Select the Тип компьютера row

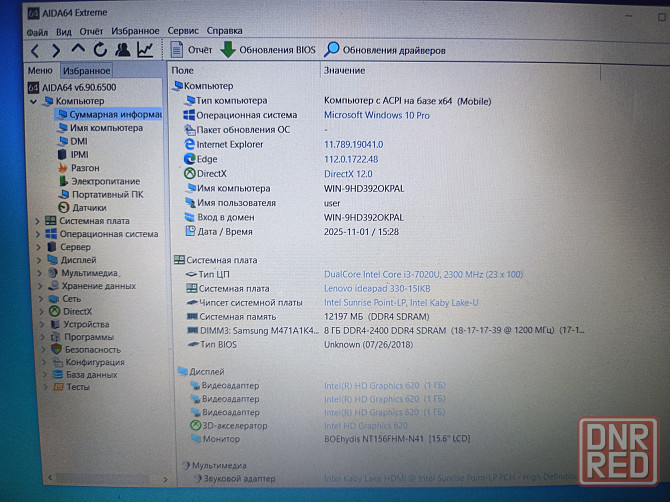tap(338, 101)
